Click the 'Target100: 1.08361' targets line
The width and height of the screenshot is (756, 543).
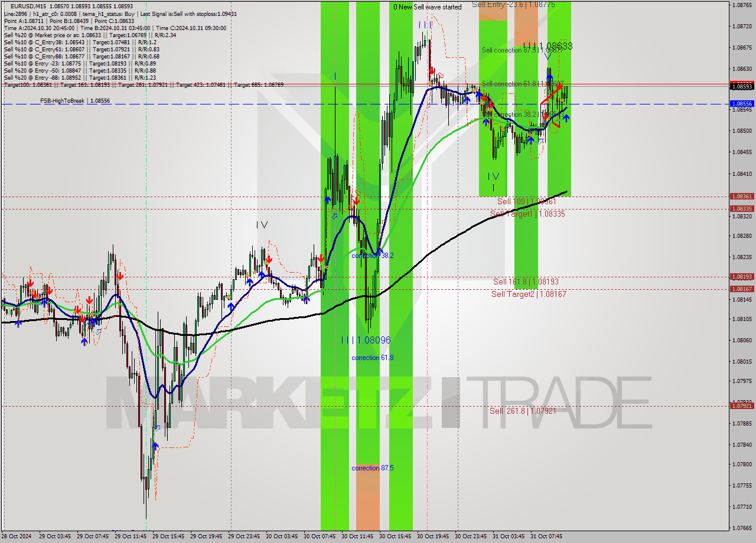pyautogui.click(x=144, y=84)
